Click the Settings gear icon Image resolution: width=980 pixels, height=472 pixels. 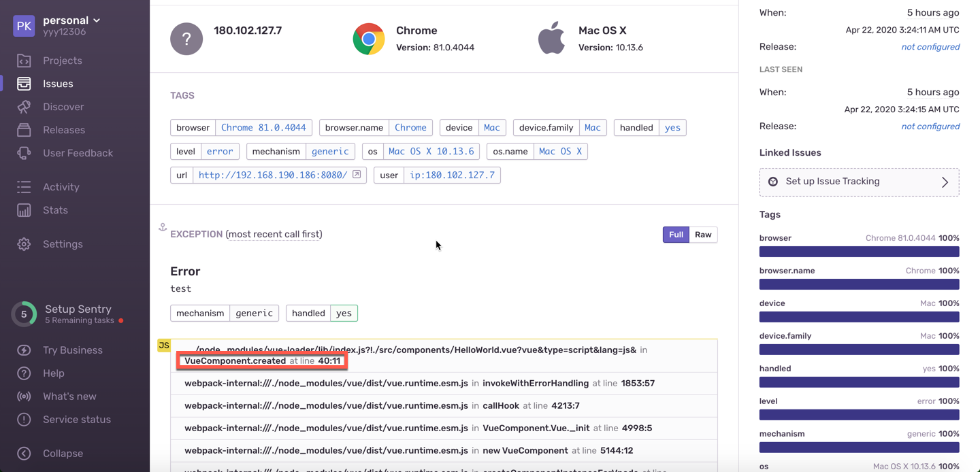pyautogui.click(x=24, y=244)
